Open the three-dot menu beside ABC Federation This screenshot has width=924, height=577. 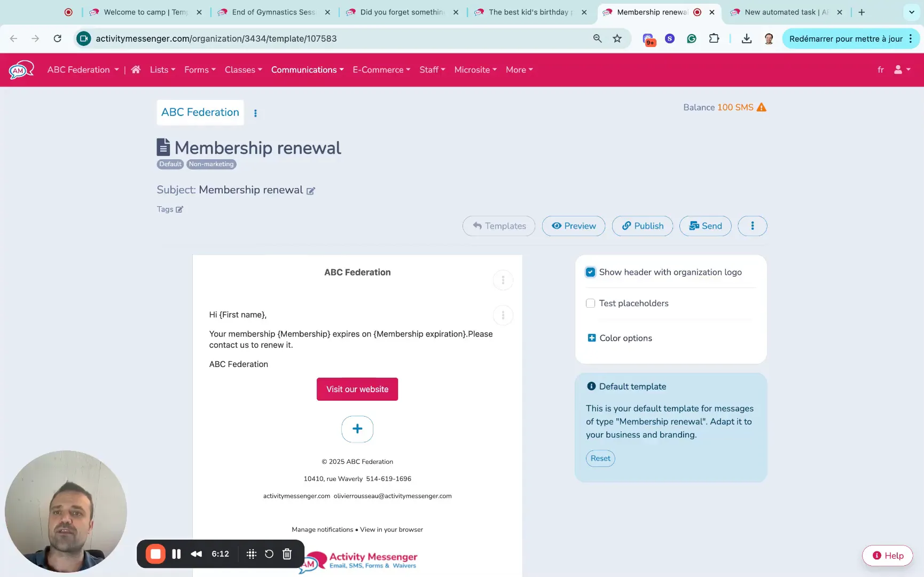pos(255,113)
